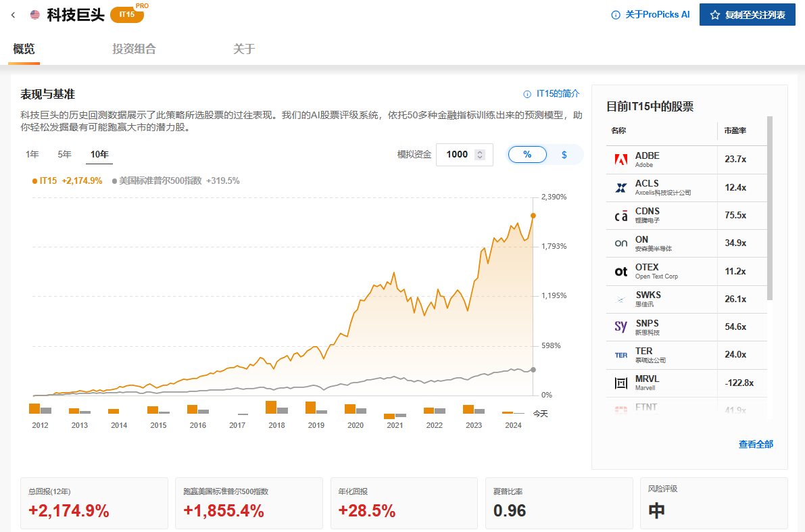Click the -122.8x value for MRVL
Image resolution: width=805 pixels, height=532 pixels.
(739, 383)
